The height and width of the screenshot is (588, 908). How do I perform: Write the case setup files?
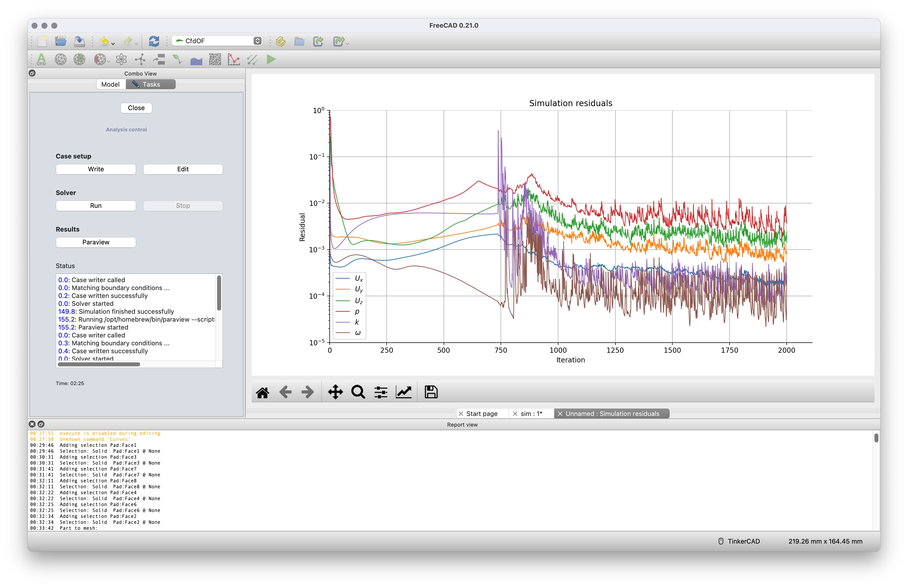[x=96, y=169]
